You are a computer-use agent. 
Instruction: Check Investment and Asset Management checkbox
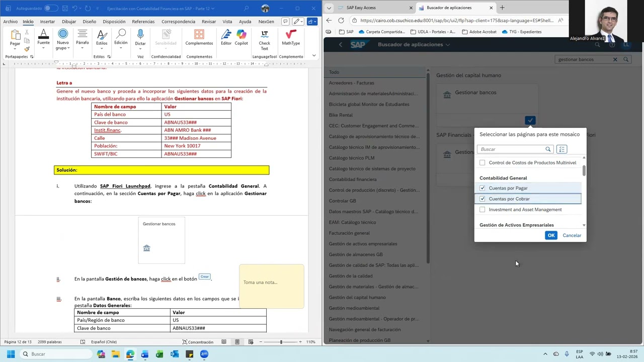click(x=482, y=210)
